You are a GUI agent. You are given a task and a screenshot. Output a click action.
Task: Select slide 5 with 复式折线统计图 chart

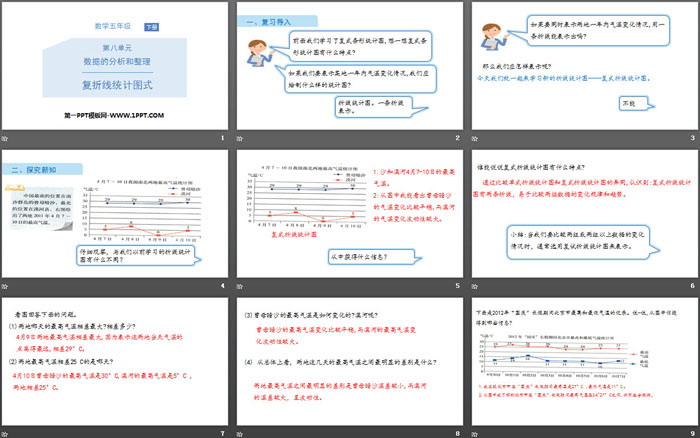click(349, 212)
